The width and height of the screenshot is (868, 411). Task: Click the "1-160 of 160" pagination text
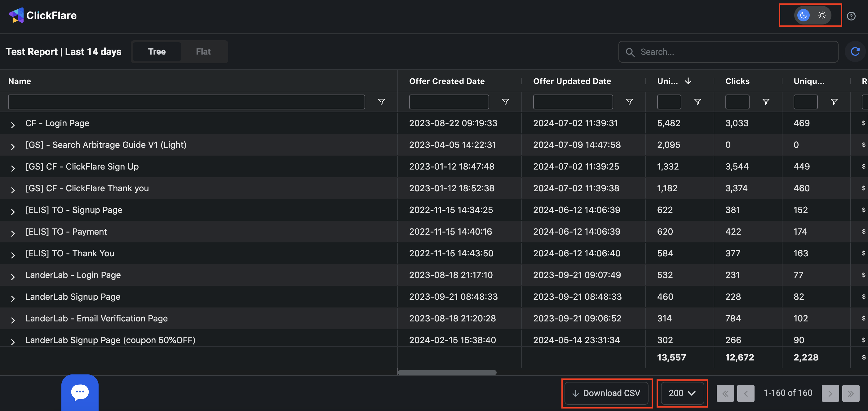(x=788, y=393)
